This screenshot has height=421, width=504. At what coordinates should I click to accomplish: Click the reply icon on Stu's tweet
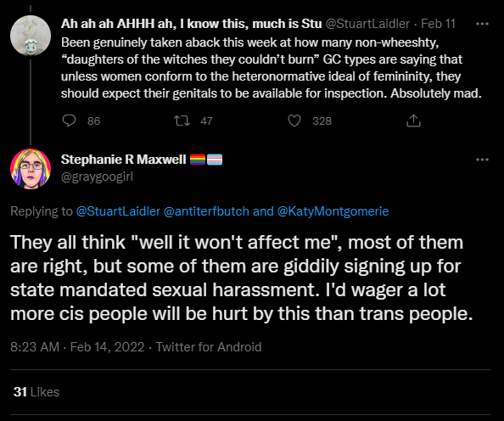(x=69, y=121)
